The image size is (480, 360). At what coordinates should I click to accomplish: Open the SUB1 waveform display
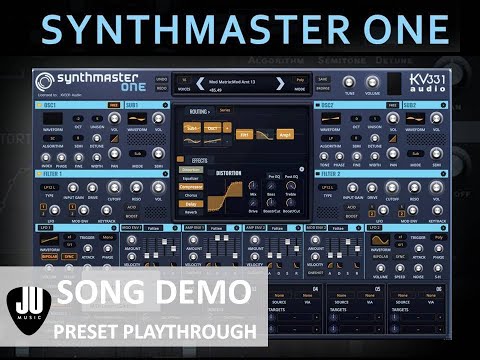pyautogui.click(x=137, y=119)
